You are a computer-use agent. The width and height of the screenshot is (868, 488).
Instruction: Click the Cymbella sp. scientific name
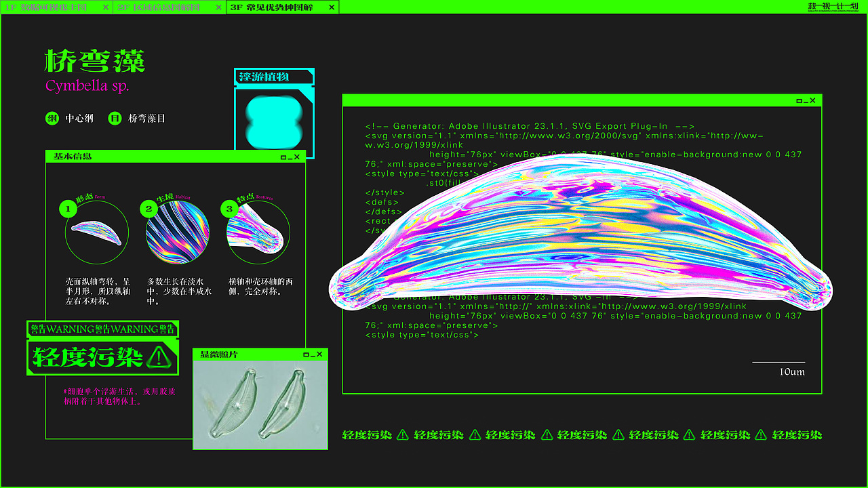coord(87,86)
